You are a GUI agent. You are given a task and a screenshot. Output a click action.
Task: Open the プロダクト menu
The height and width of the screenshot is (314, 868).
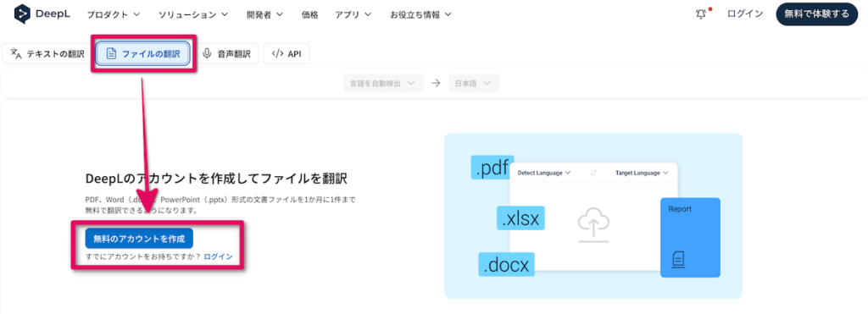point(113,15)
